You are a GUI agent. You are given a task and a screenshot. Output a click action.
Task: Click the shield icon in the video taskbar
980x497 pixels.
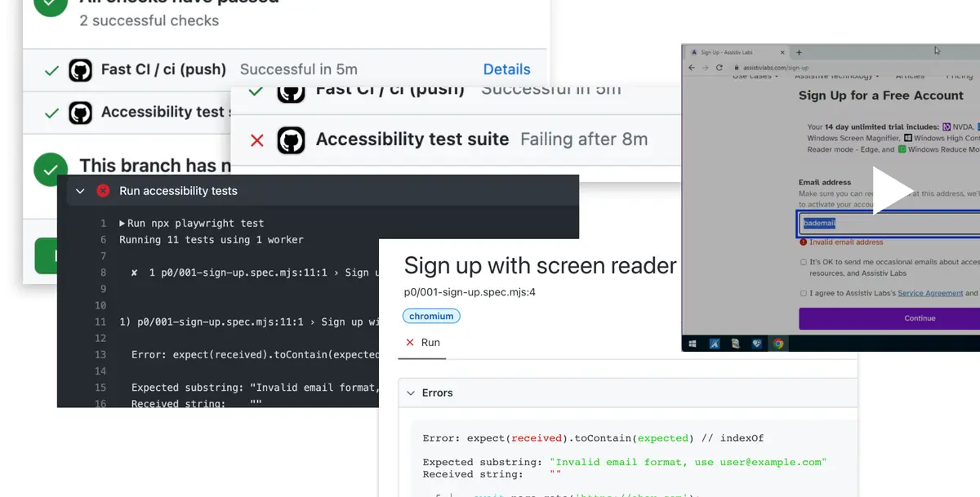[757, 344]
